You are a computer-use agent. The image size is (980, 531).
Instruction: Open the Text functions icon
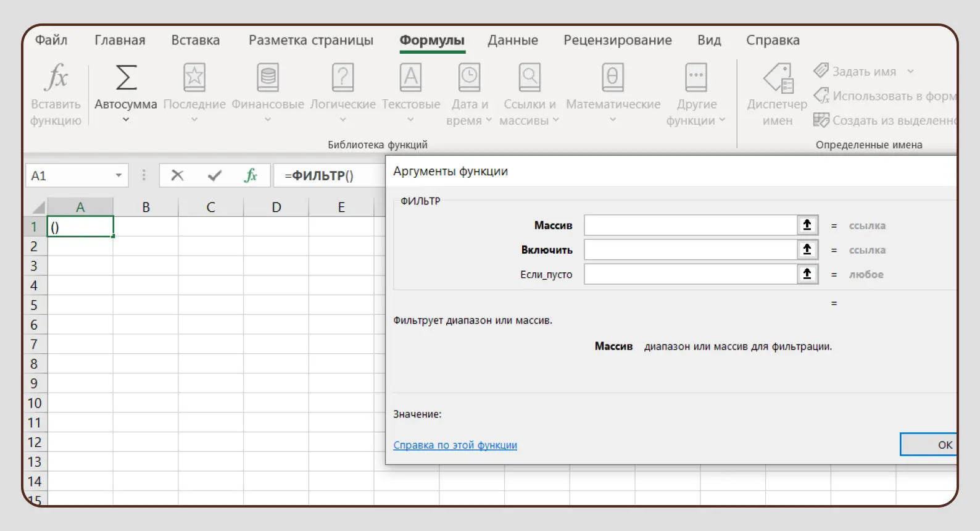(x=411, y=78)
